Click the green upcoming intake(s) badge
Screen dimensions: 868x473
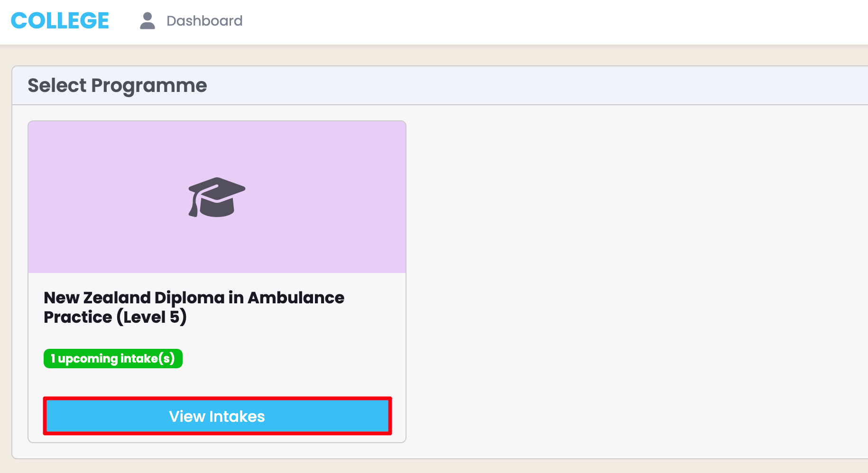tap(113, 359)
